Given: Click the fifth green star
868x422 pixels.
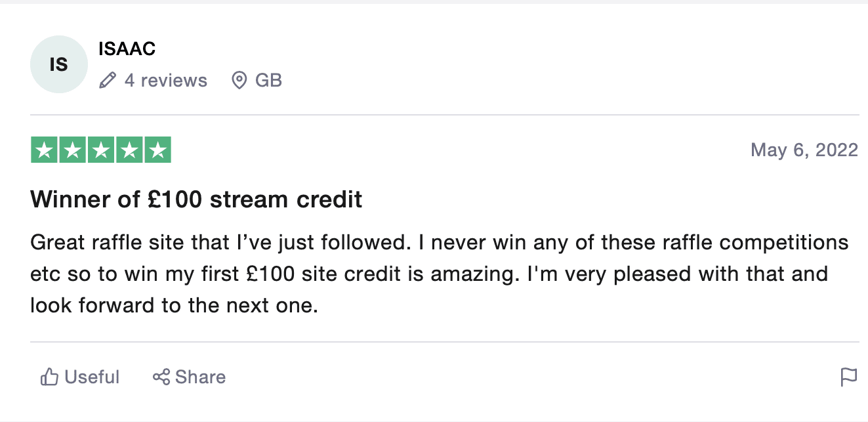Looking at the screenshot, I should (x=157, y=150).
